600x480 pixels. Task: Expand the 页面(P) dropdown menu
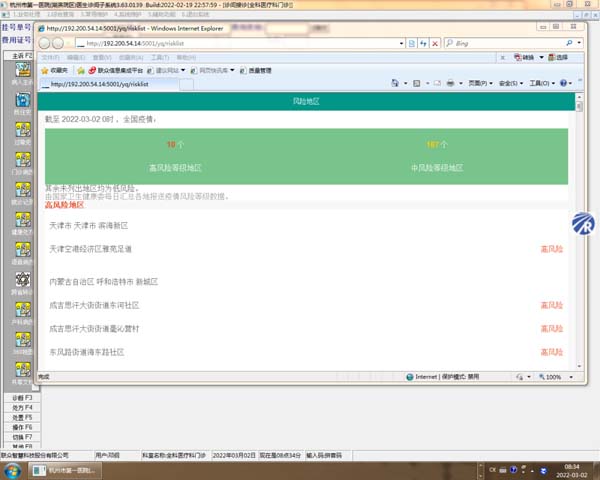pos(482,84)
